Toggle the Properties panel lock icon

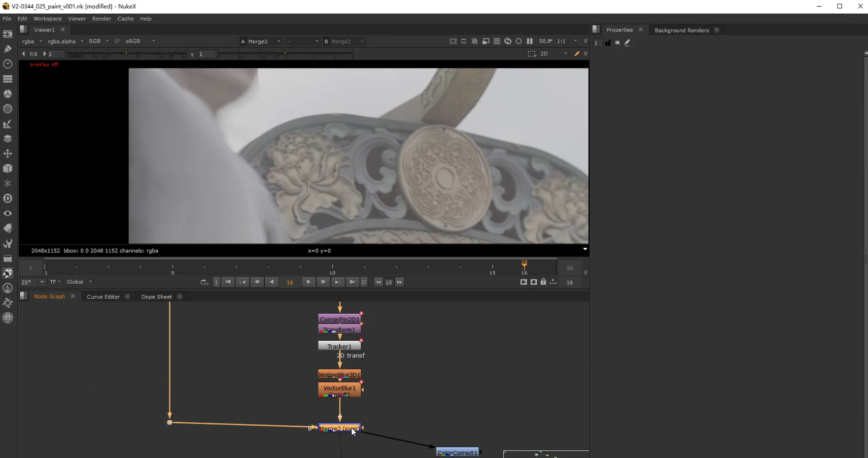[x=608, y=43]
